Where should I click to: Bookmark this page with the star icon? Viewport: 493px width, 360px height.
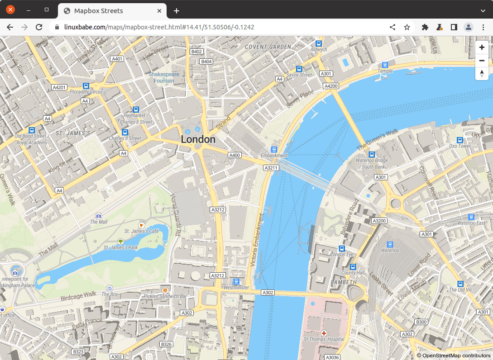pyautogui.click(x=407, y=27)
